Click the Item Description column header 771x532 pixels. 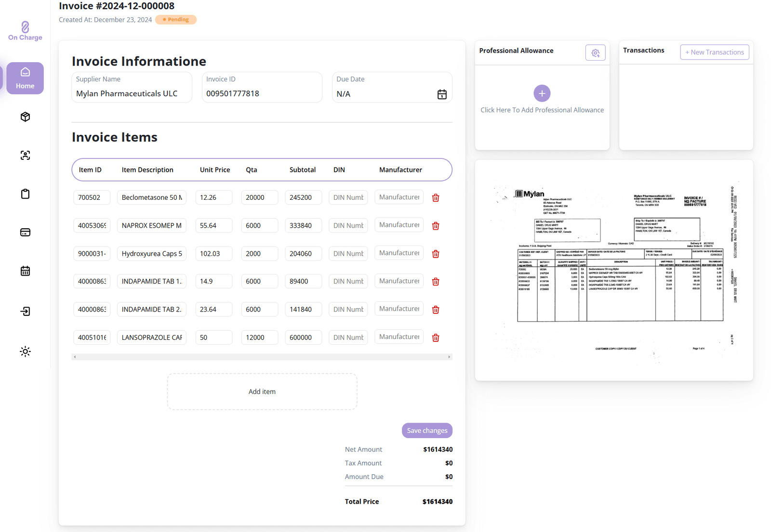[147, 170]
